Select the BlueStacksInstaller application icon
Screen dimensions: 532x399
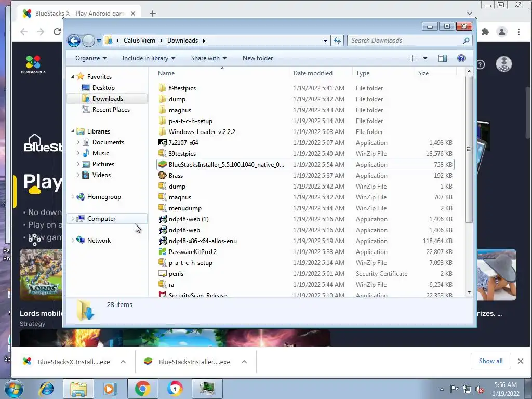pyautogui.click(x=163, y=165)
